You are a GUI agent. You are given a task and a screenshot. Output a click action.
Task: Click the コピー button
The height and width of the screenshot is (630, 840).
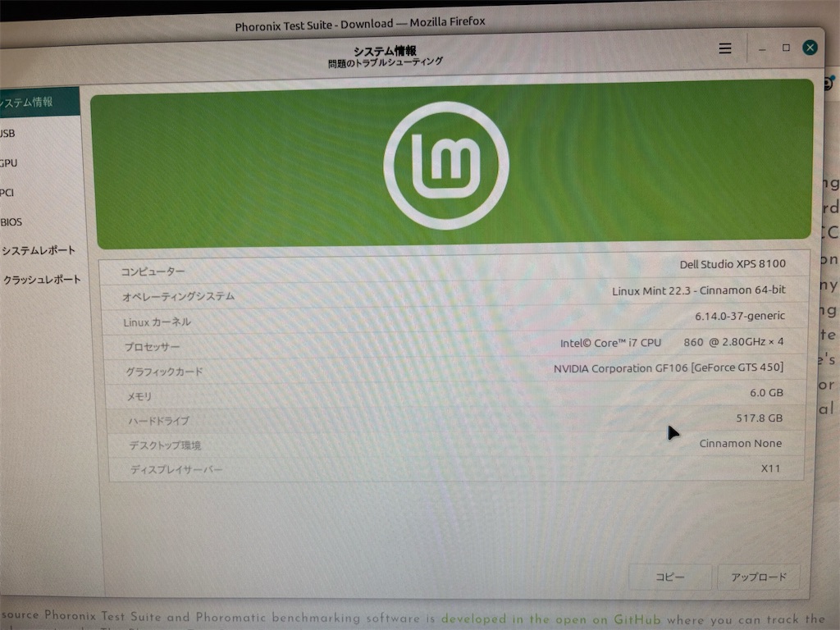pos(670,577)
